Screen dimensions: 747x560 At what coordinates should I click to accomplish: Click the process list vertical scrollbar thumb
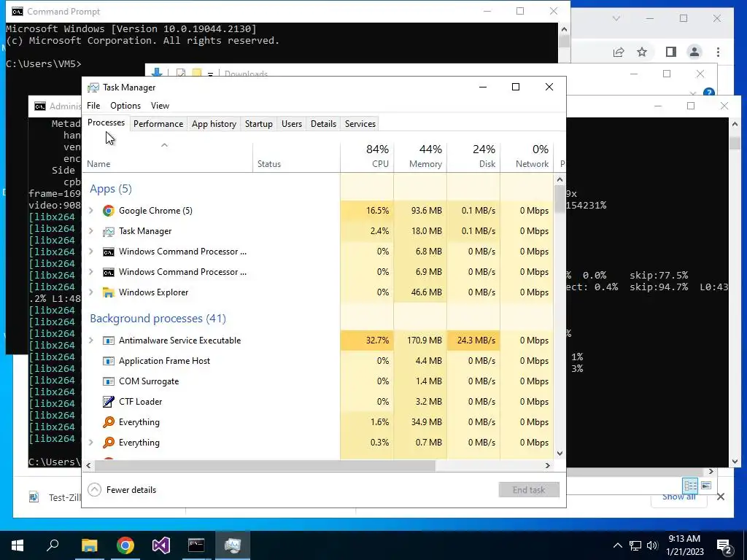(x=560, y=199)
